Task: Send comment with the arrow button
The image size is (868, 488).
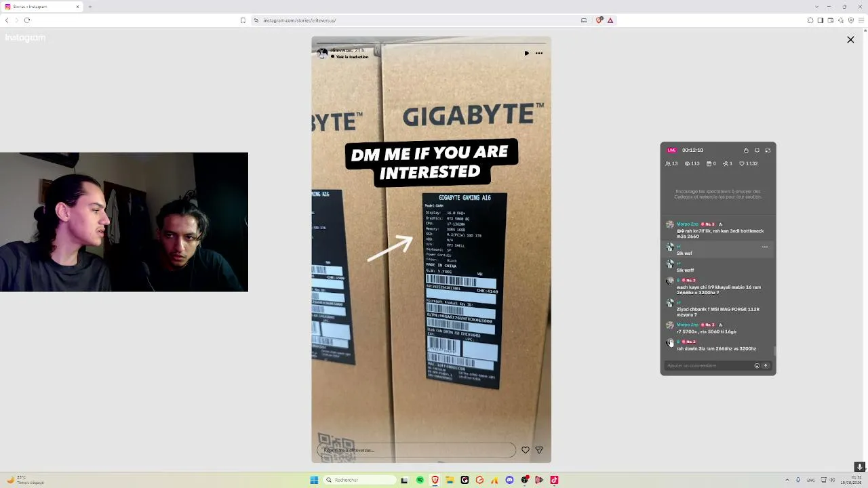Action: (766, 366)
